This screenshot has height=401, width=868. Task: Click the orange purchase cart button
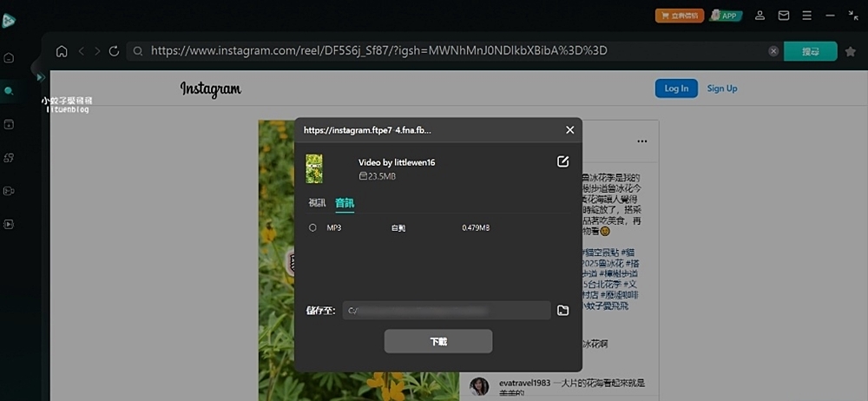(x=680, y=16)
